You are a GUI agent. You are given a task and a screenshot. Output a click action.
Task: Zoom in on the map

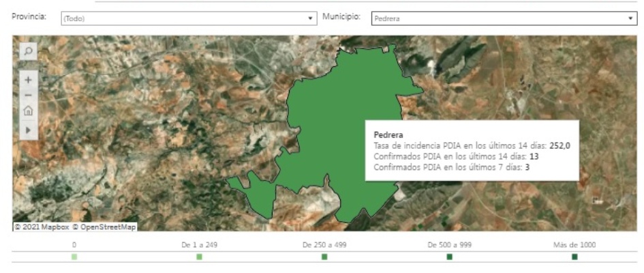point(28,80)
